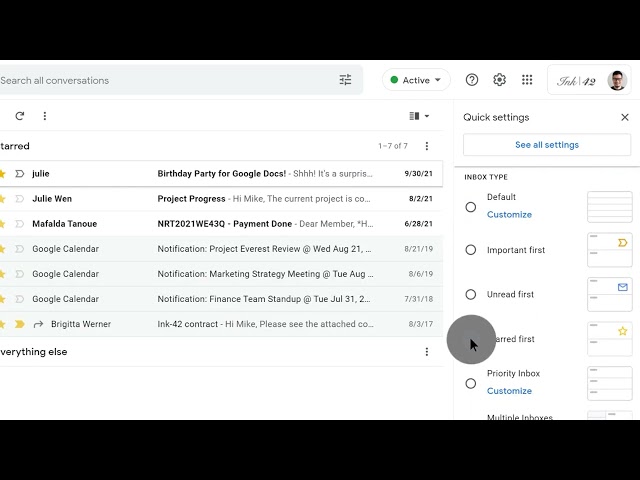Open Birthday Party for Google Docs email
Viewport: 640px width, 480px height.
(x=222, y=174)
